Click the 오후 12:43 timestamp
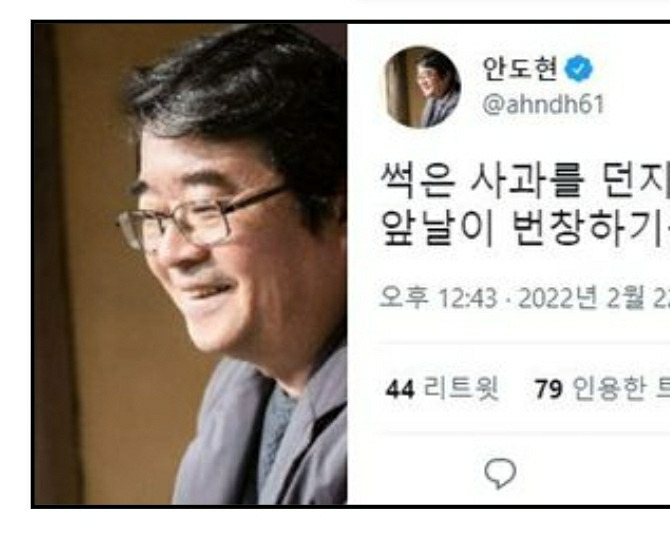Image resolution: width=670 pixels, height=539 pixels. click(438, 297)
